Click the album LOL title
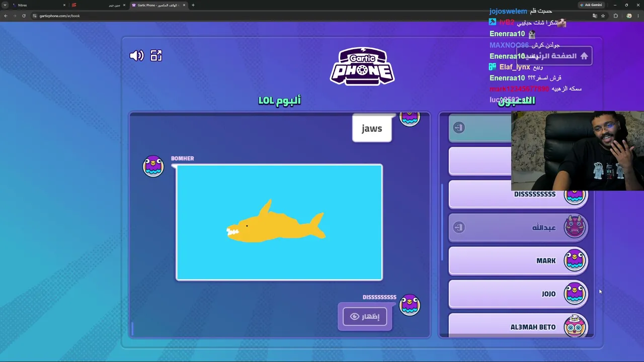This screenshot has height=362, width=644. tap(280, 100)
